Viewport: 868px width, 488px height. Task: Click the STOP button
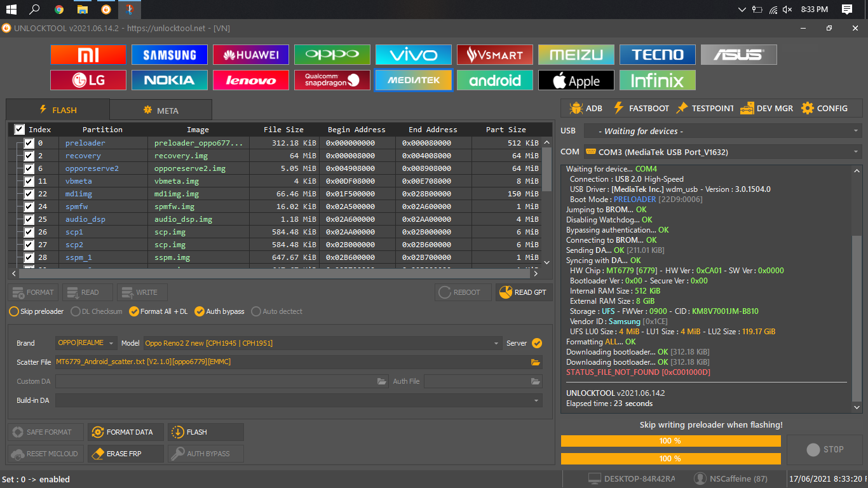[825, 449]
